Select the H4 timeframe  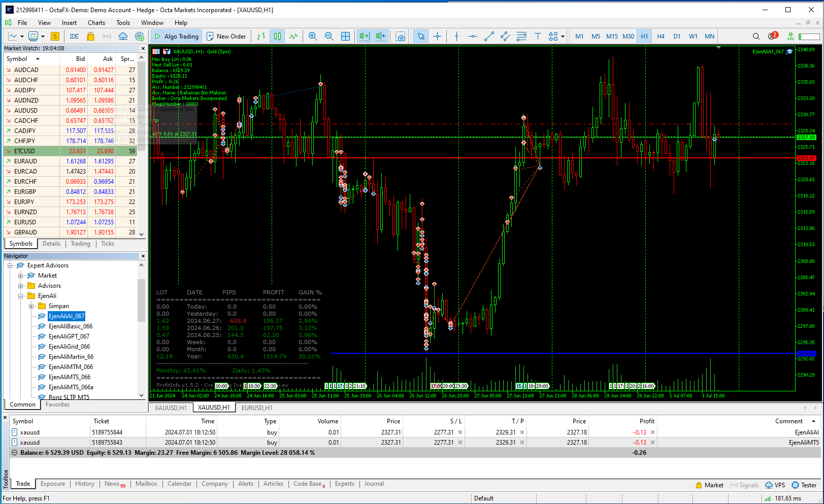[661, 36]
